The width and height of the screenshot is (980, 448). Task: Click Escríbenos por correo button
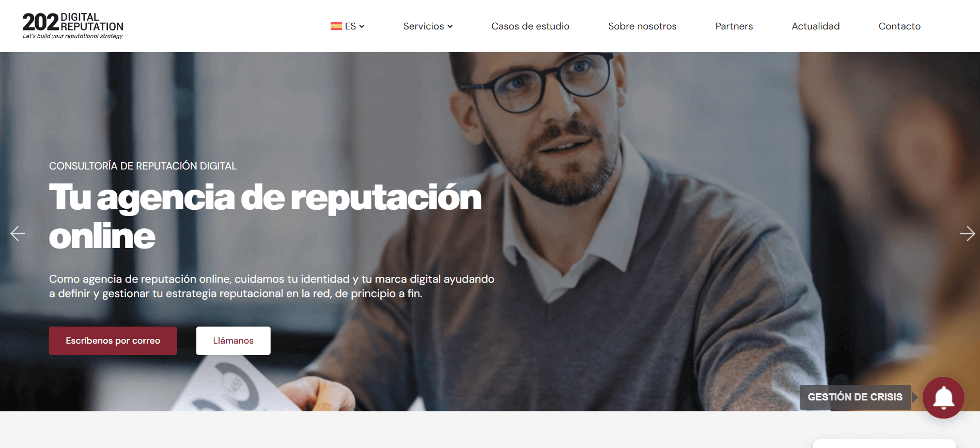(x=113, y=341)
